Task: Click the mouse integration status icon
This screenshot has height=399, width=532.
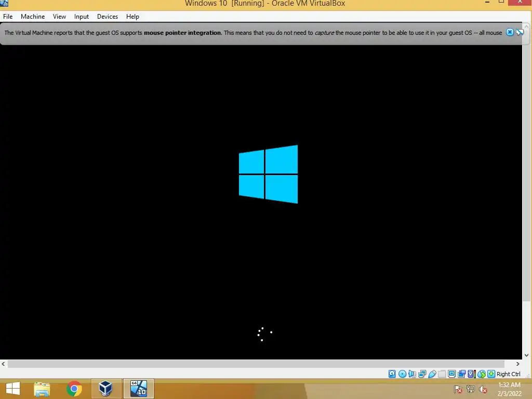Action: pyautogui.click(x=482, y=374)
